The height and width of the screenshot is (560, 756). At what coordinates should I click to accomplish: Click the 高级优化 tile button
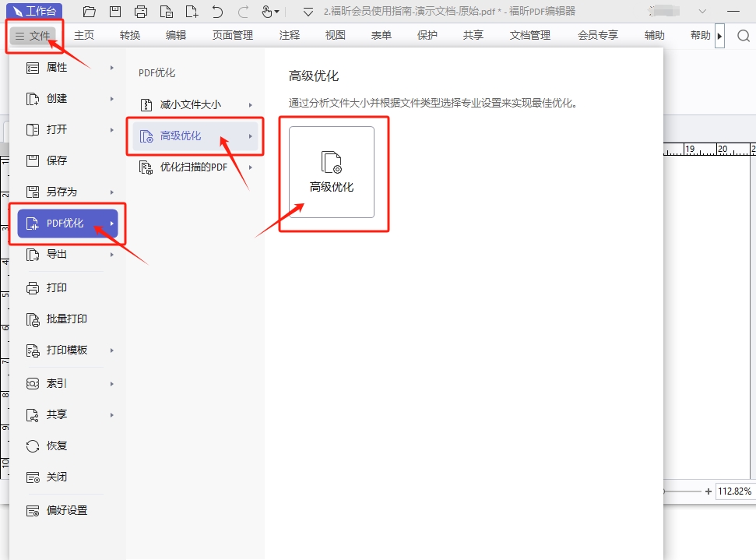click(333, 172)
